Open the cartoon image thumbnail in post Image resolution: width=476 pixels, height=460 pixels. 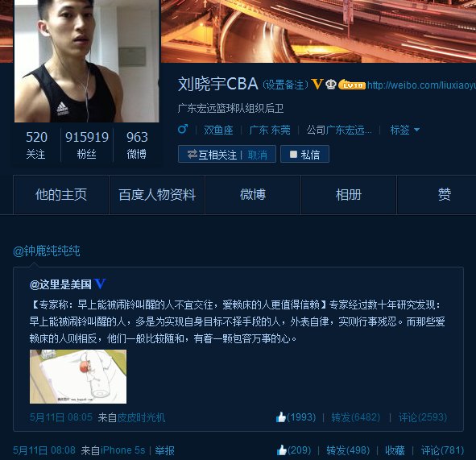click(78, 376)
